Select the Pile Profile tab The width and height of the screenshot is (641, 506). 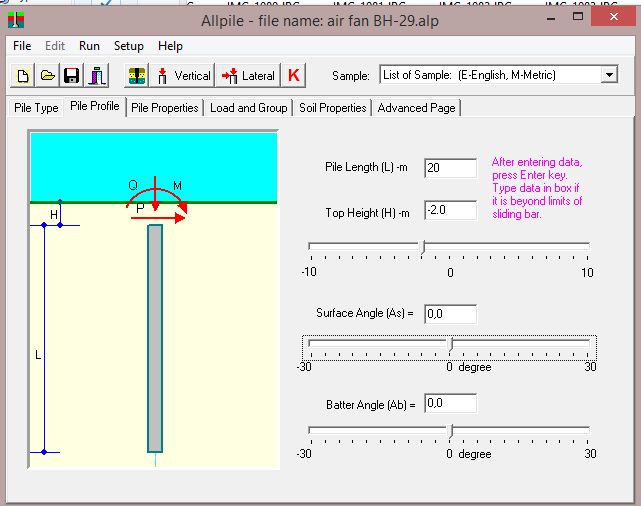point(95,106)
